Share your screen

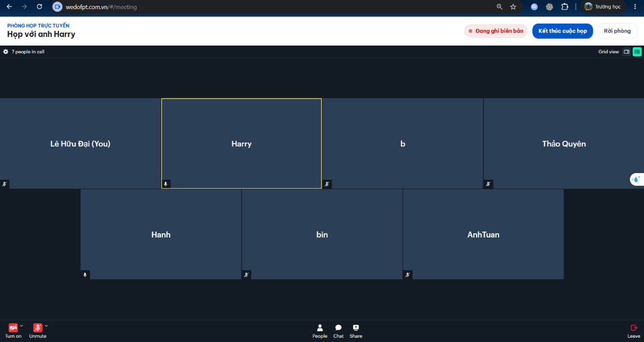[x=356, y=331]
